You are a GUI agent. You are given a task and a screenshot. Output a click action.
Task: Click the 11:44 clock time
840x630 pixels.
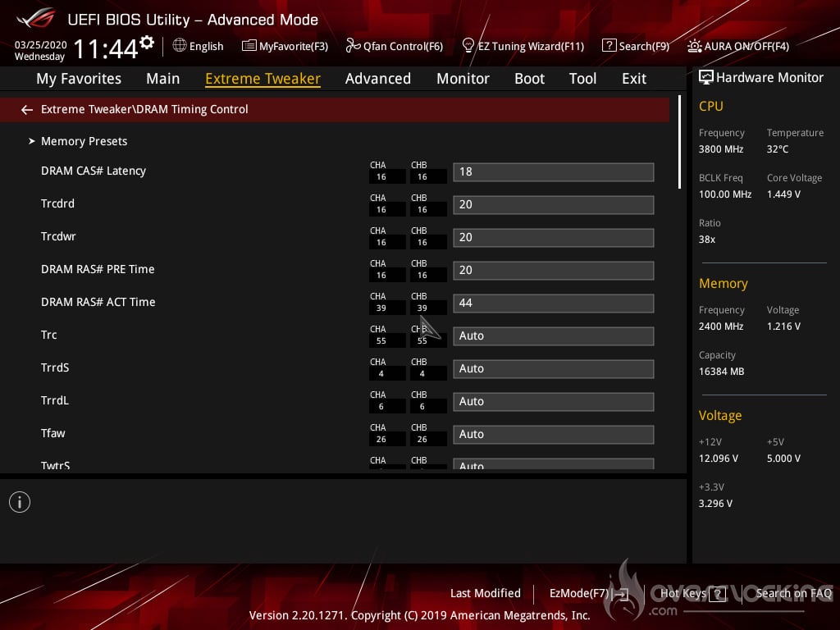coord(106,48)
